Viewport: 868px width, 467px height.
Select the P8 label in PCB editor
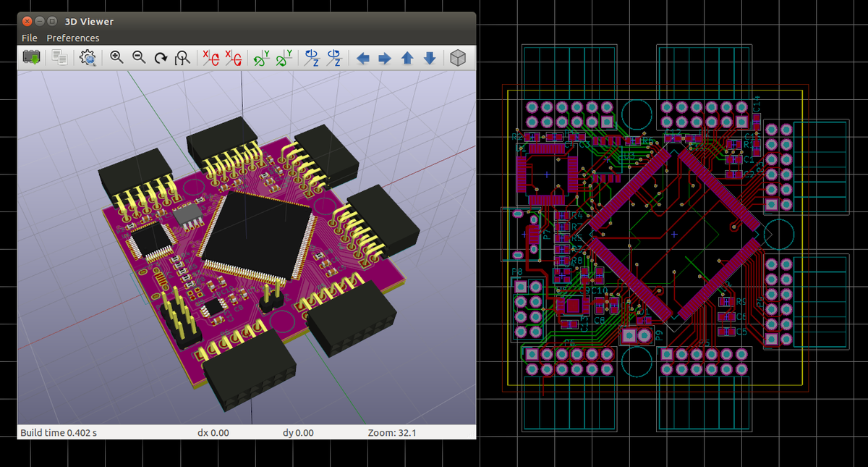pos(517,272)
